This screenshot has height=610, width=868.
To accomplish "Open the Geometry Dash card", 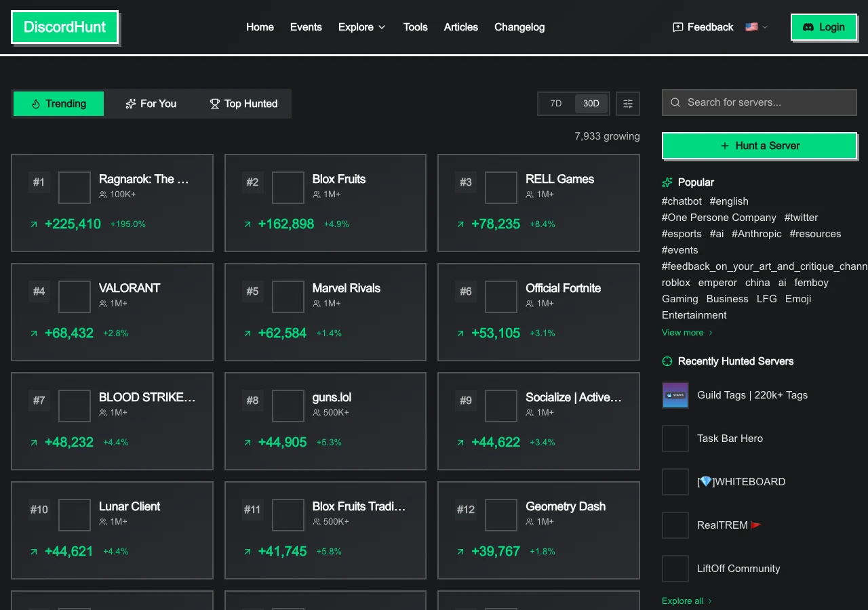I will tap(538, 531).
